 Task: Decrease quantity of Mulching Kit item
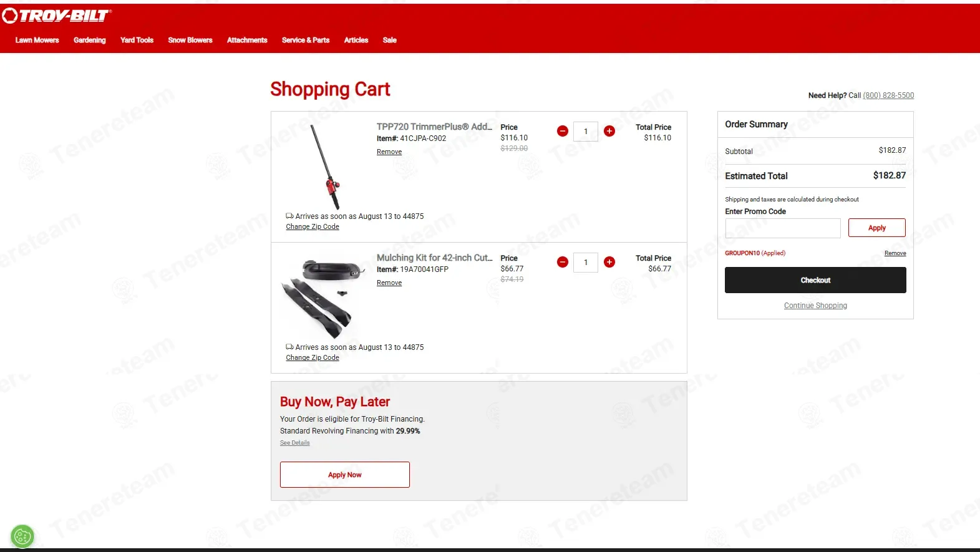point(562,262)
